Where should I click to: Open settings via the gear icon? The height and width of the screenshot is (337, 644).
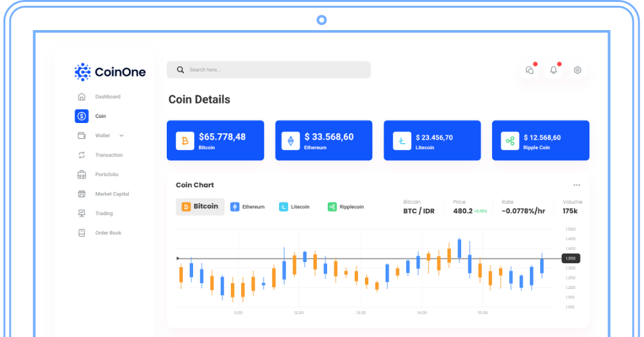577,70
